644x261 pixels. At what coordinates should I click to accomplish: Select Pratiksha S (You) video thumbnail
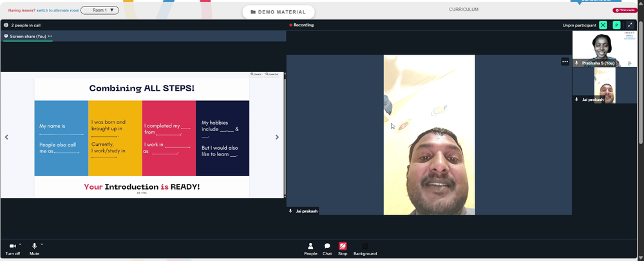(604, 49)
